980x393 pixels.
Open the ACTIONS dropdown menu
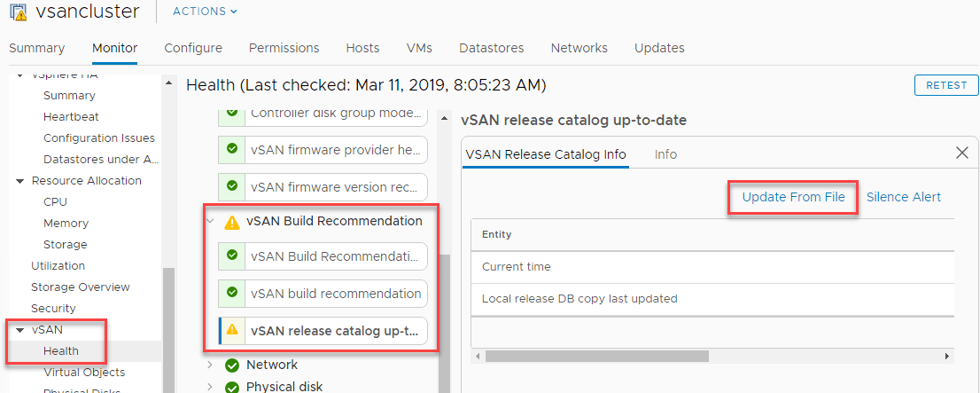(x=205, y=12)
